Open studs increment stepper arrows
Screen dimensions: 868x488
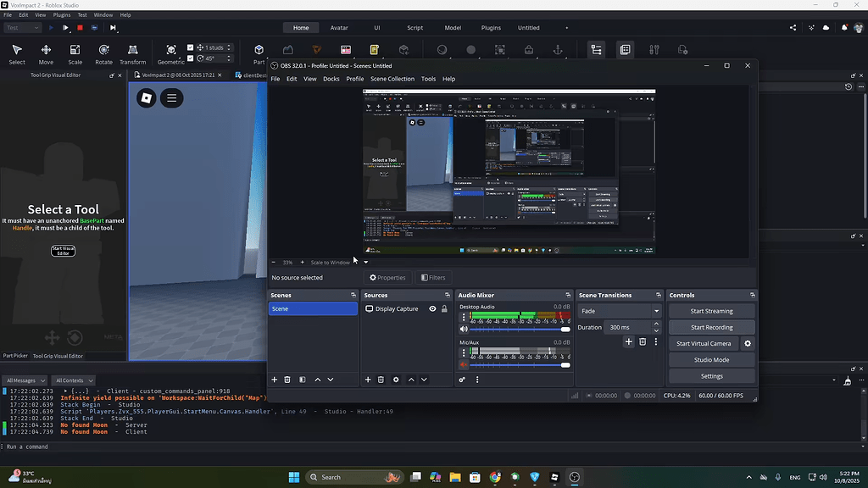pyautogui.click(x=229, y=47)
